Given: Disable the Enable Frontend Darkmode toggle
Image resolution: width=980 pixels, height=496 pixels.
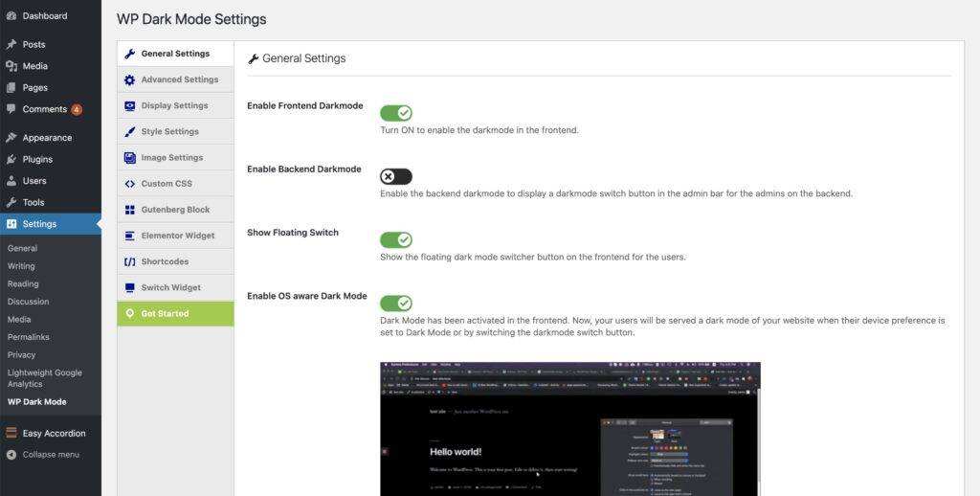Looking at the screenshot, I should (x=396, y=113).
